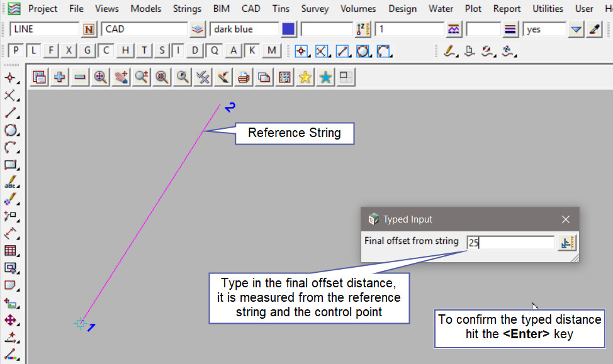Open the Strings menu
This screenshot has height=364, width=613.
pyautogui.click(x=187, y=9)
